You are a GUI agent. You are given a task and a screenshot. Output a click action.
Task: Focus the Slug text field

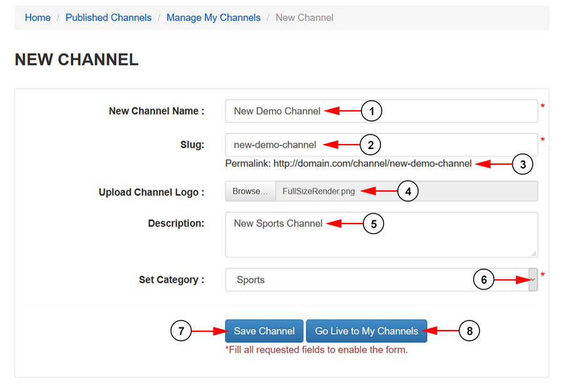(x=381, y=145)
